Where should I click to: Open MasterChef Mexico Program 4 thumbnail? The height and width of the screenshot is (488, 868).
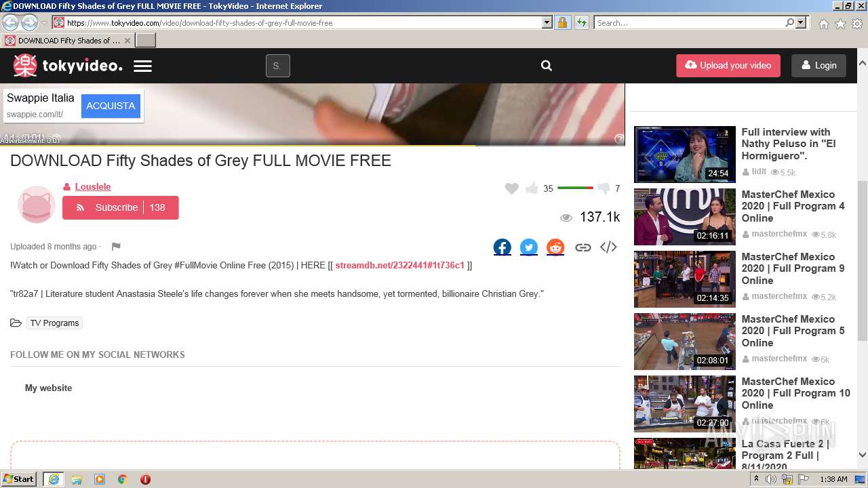coord(685,217)
